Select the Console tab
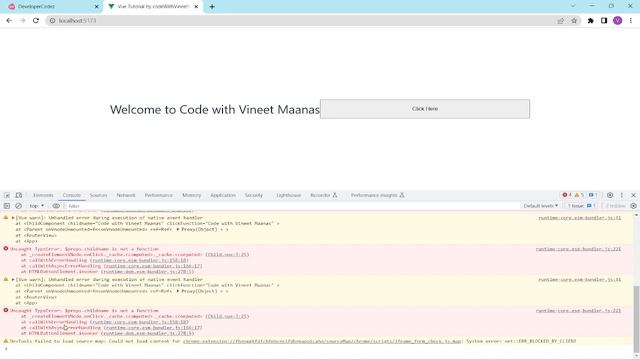640x360 pixels. click(71, 196)
